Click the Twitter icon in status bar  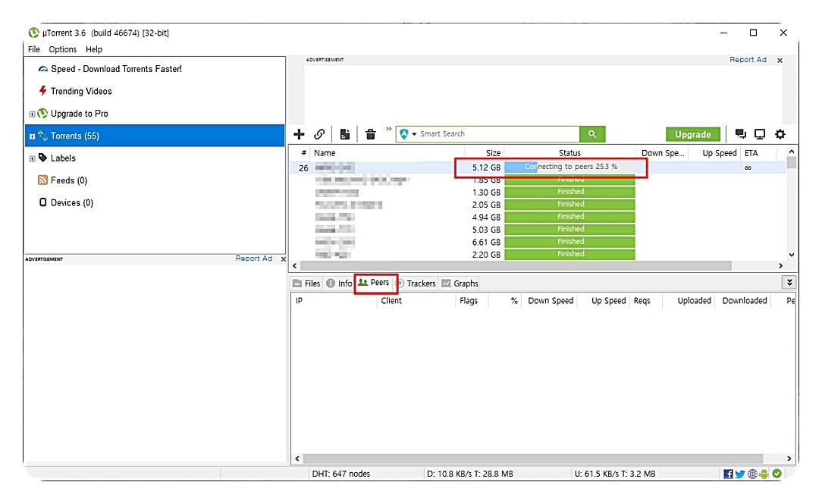739,474
